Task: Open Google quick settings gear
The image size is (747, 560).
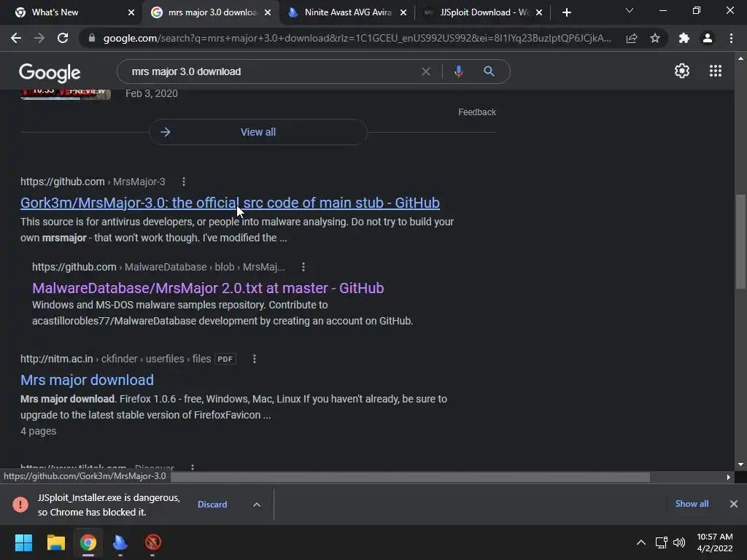Action: 682,71
